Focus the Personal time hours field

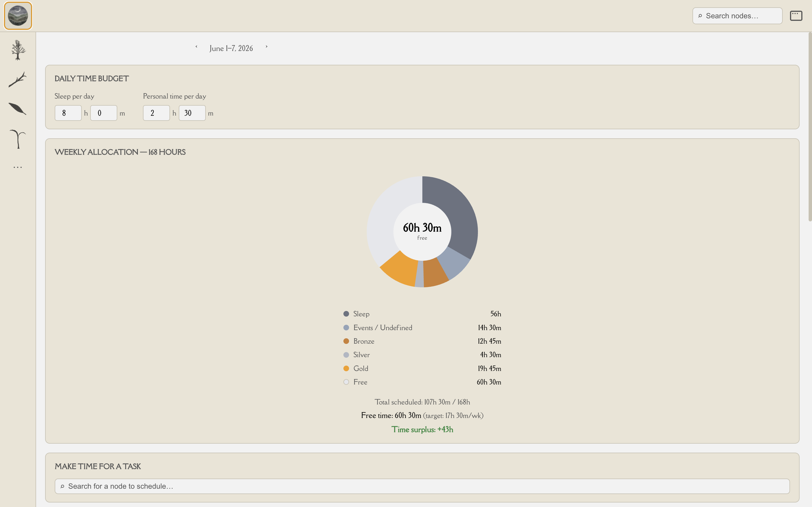click(156, 113)
